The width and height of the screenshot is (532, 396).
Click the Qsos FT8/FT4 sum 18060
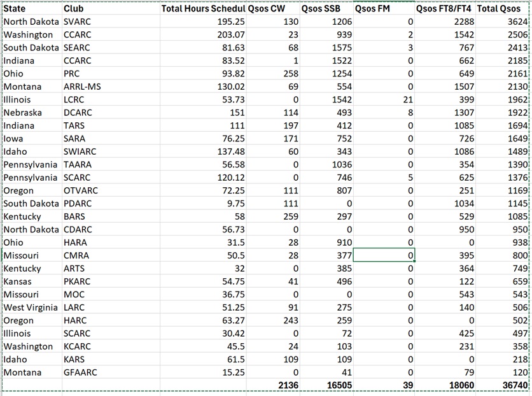pos(445,385)
